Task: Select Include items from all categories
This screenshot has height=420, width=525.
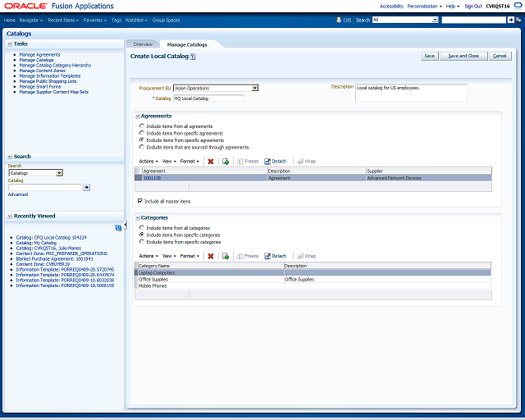Action: (x=142, y=228)
